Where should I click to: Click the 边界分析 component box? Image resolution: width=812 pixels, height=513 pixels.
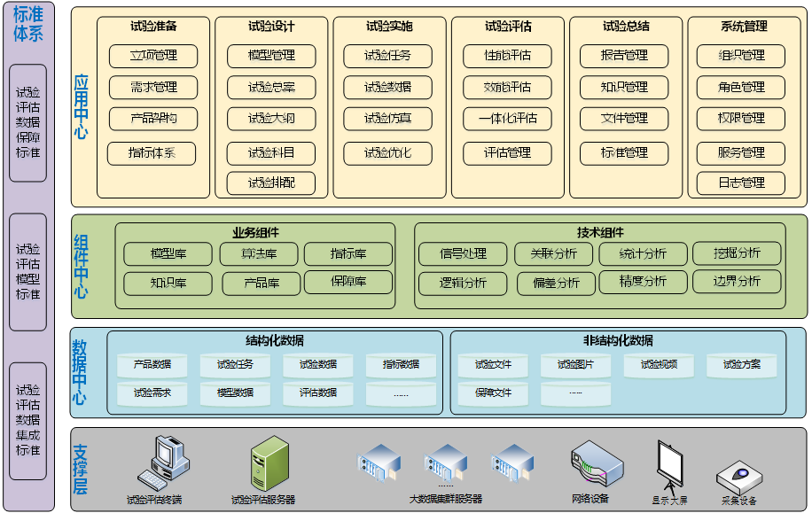(x=737, y=282)
